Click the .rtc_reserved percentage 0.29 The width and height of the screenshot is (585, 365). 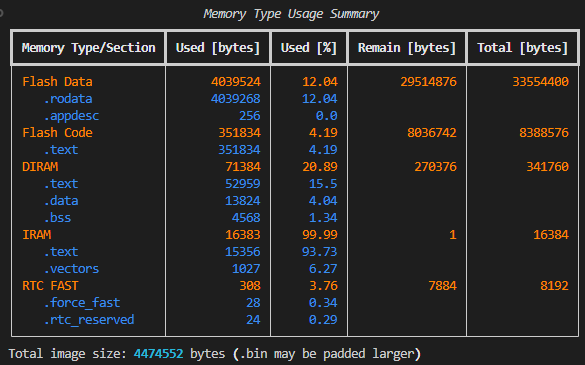[x=323, y=320]
